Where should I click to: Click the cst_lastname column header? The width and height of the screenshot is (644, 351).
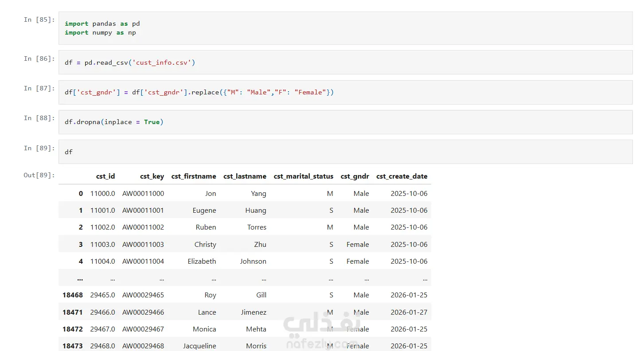coord(245,176)
